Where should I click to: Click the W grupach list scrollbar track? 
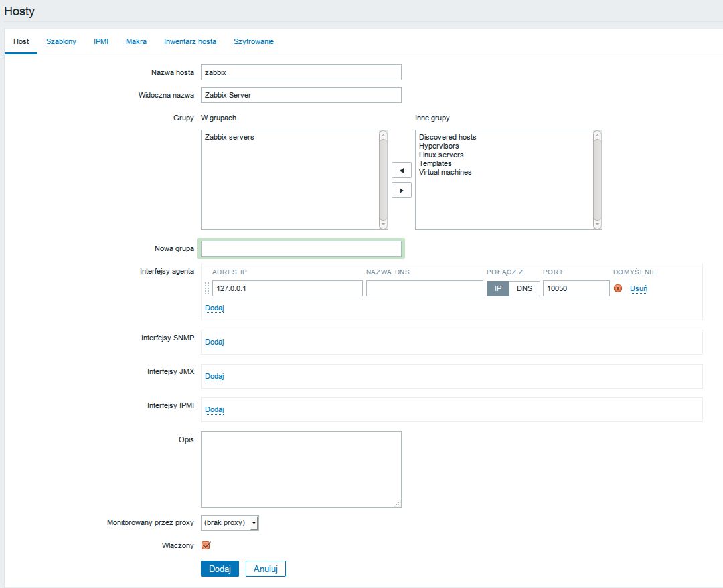[383, 180]
